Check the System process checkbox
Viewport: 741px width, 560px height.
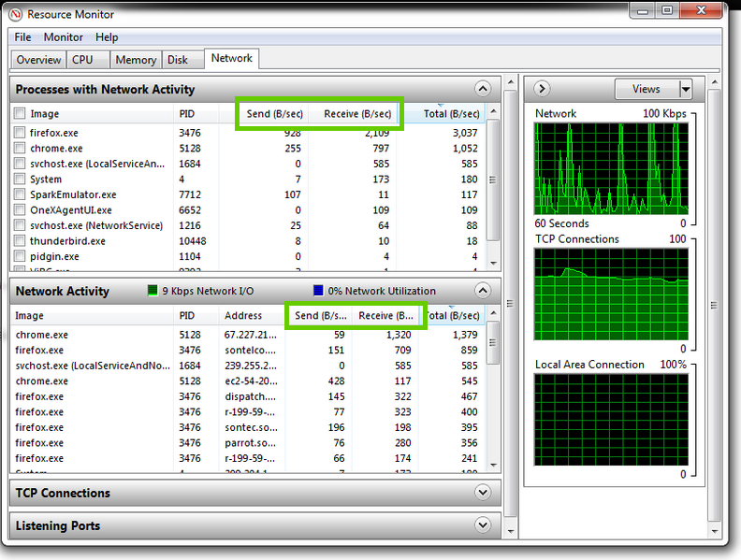pos(20,179)
